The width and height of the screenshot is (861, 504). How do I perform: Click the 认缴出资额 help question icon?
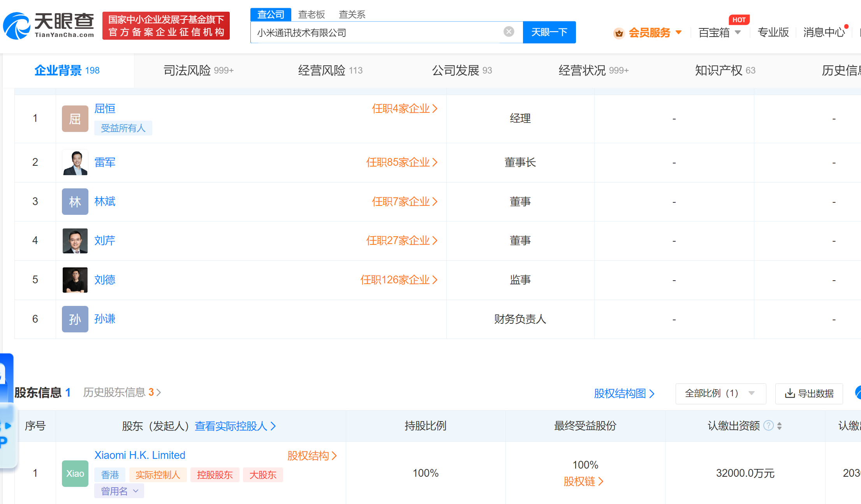coord(768,425)
